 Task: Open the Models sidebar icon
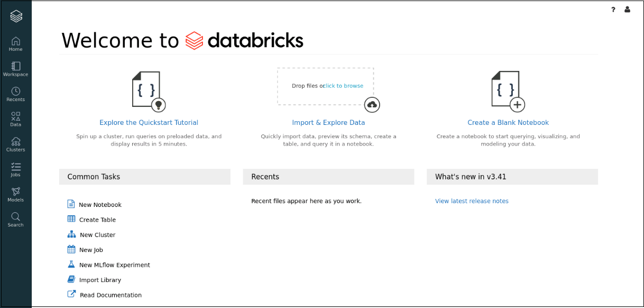point(16,192)
